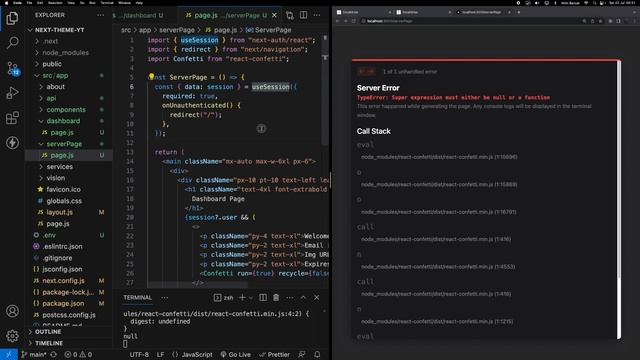Kill the terminal with the trash icon
This screenshot has height=360, width=640.
tap(276, 298)
